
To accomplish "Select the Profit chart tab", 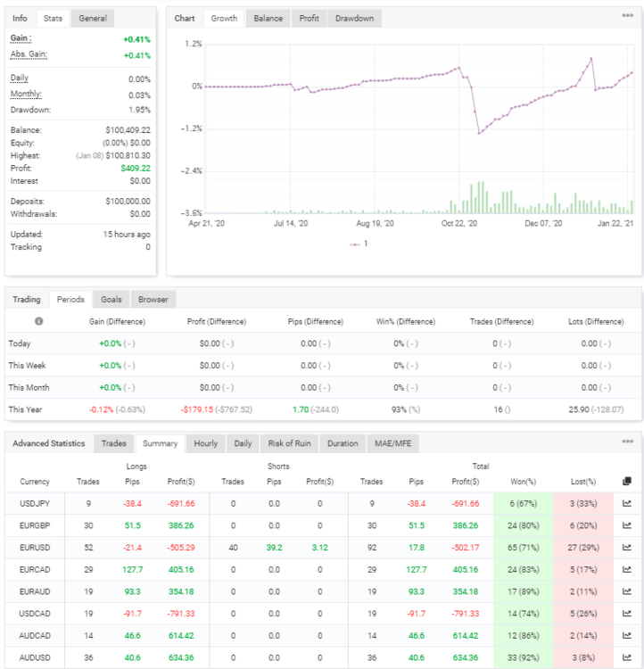I will [309, 19].
